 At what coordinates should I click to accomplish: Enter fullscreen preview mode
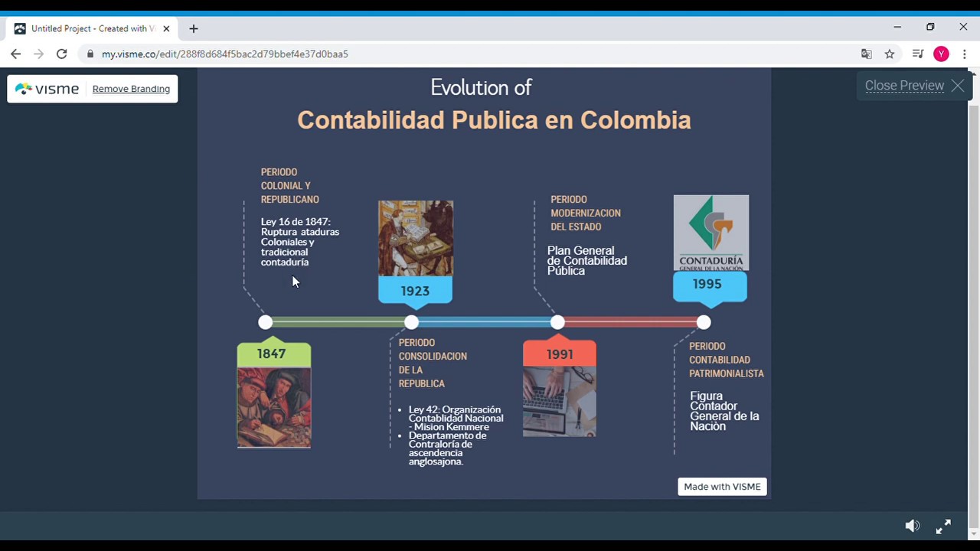pyautogui.click(x=943, y=526)
